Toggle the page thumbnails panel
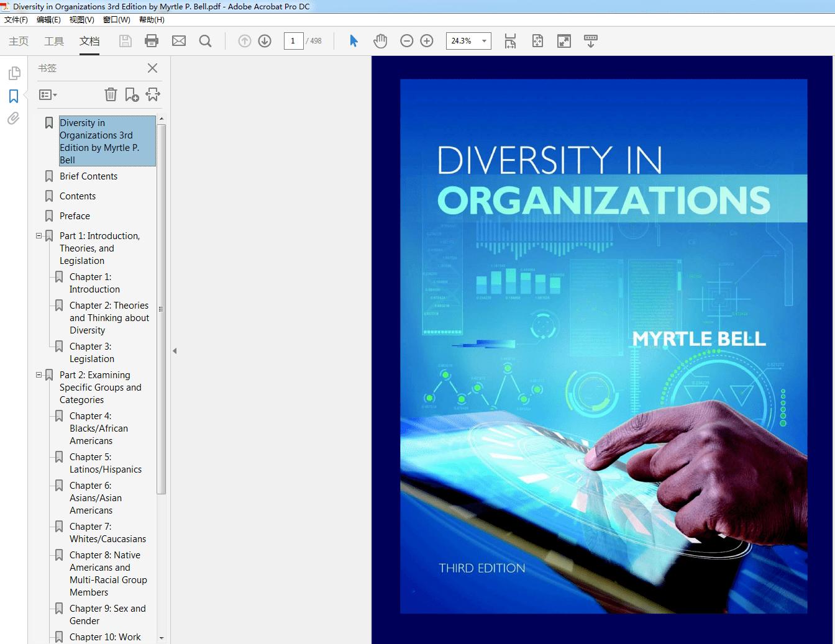 pos(14,74)
